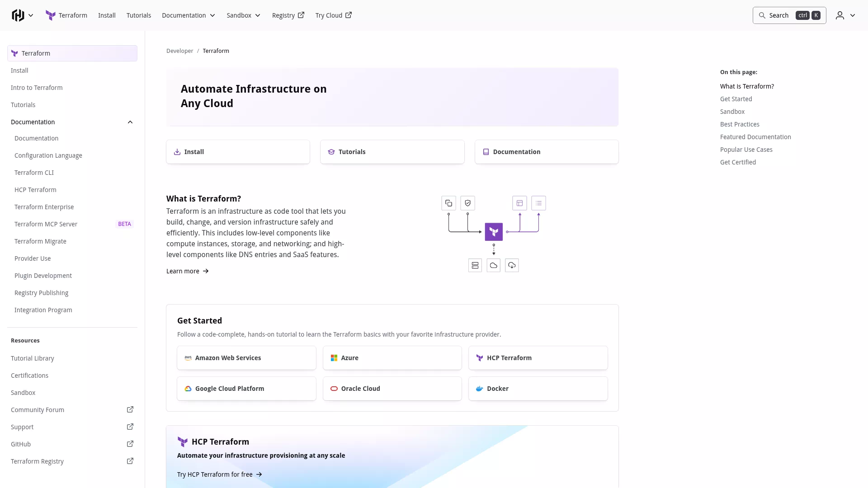The width and height of the screenshot is (868, 488).
Task: Open Terraform MCP Server in sidebar
Action: [72, 224]
